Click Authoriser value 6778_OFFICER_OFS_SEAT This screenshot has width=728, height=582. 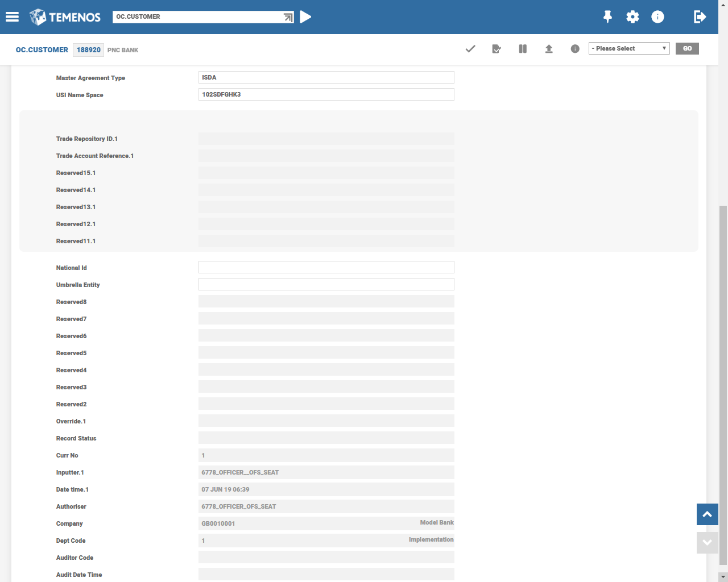click(239, 506)
